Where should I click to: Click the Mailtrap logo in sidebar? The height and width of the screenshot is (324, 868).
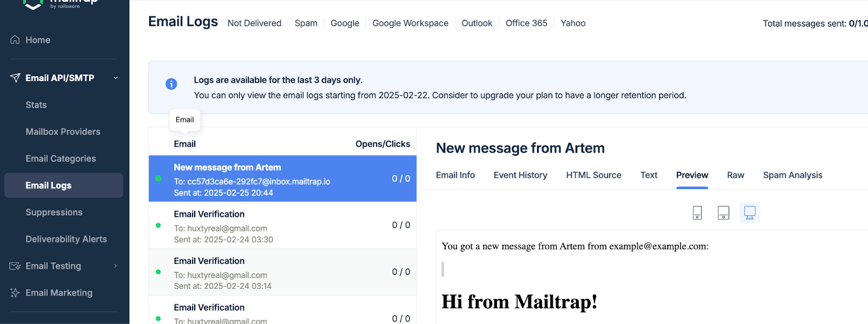point(60,4)
